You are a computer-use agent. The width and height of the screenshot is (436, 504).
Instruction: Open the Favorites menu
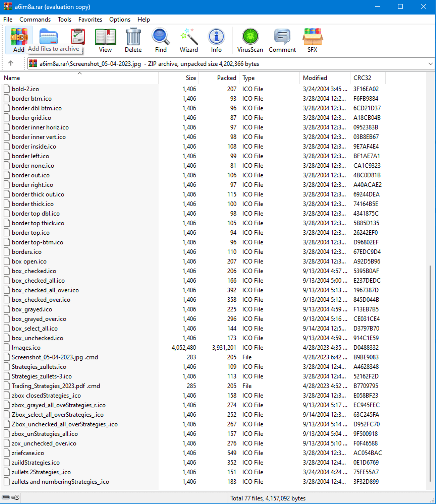point(90,19)
